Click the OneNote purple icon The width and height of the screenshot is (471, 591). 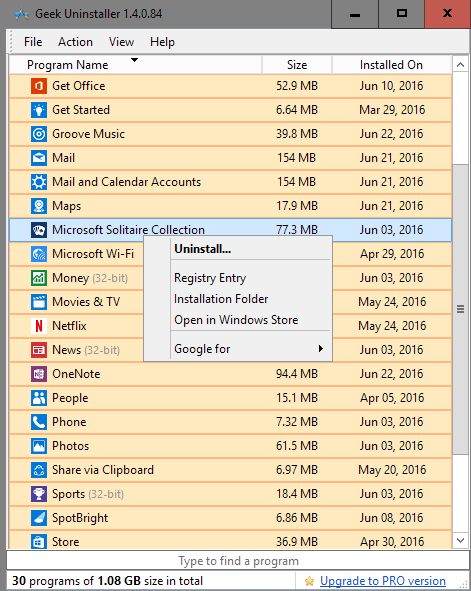point(39,374)
